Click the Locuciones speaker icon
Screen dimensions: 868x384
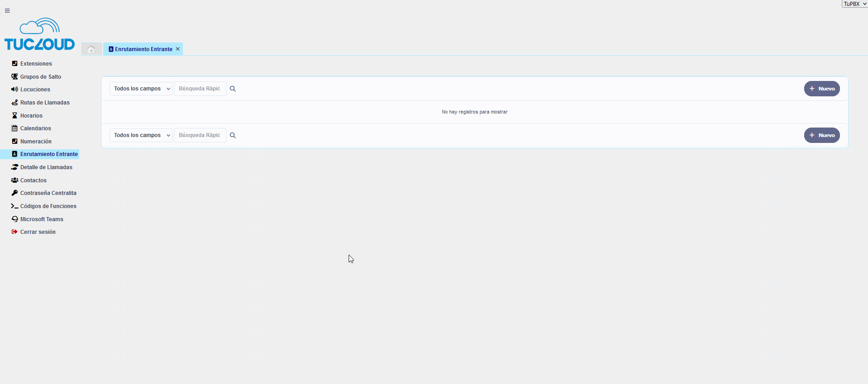tap(14, 90)
